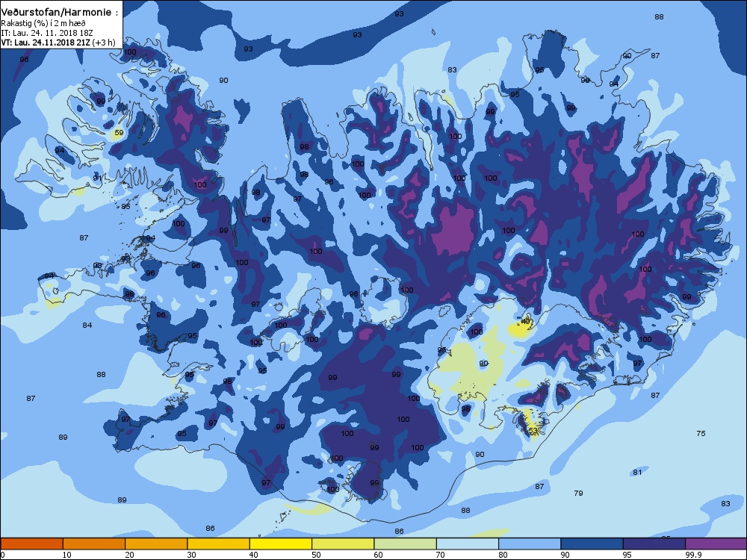The height and width of the screenshot is (560, 747).
Task: Click the dark orange 0–10 legend swatch
Action: [x=31, y=544]
